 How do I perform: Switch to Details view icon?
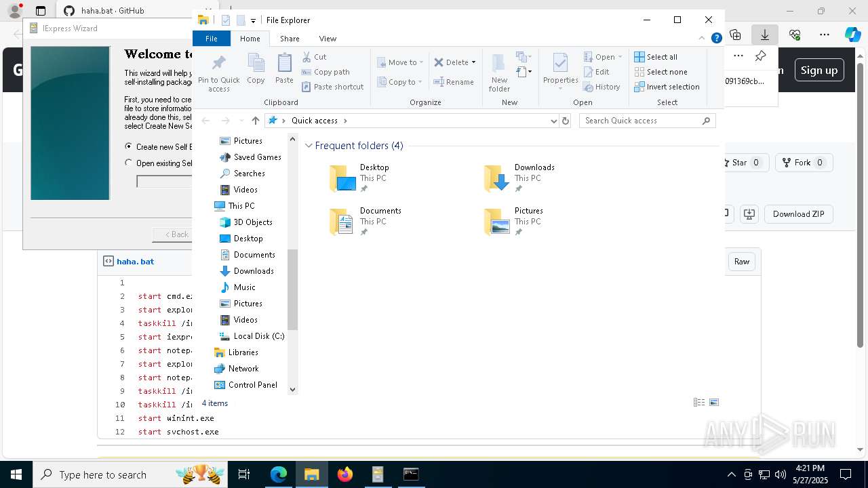click(x=699, y=403)
